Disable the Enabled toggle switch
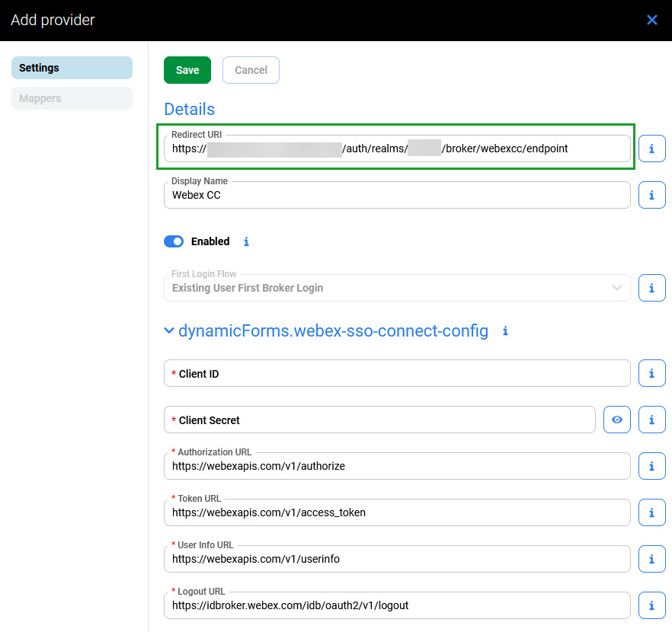This screenshot has width=672, height=632. [174, 241]
